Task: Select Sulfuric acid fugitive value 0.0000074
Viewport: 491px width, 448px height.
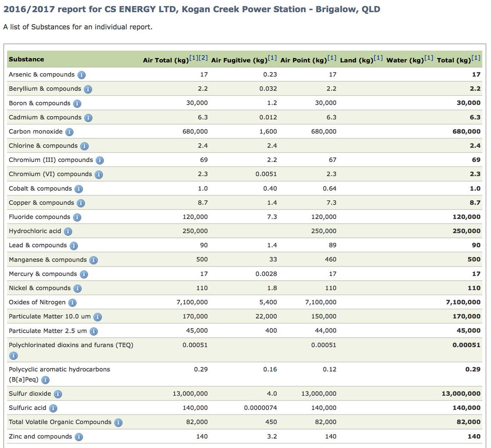Action: pos(261,408)
